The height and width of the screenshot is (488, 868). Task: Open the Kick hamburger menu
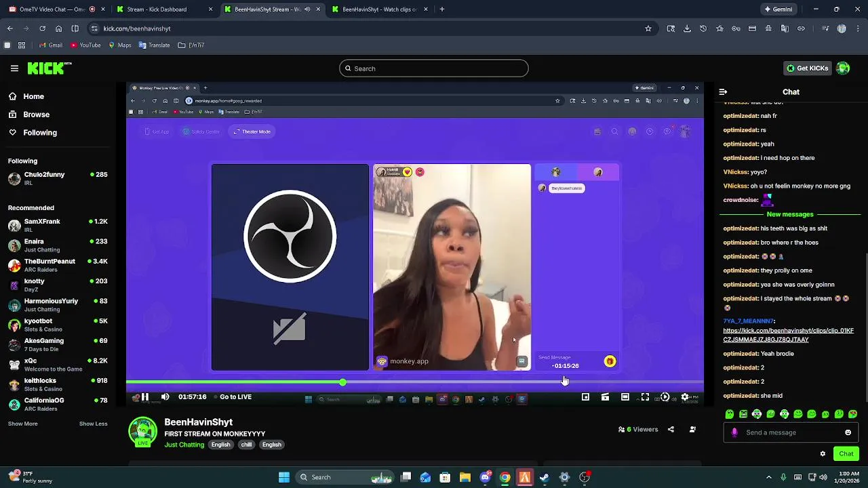(x=14, y=68)
